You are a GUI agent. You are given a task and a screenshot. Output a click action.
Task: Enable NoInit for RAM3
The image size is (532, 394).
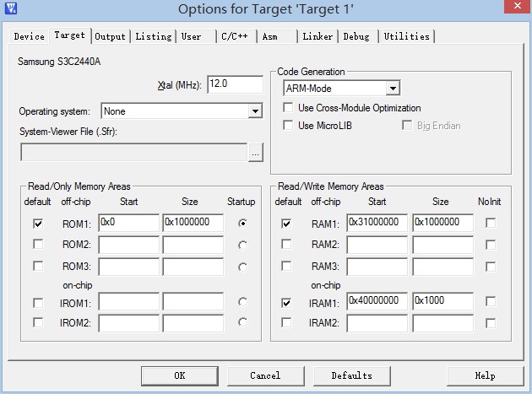tap(491, 267)
